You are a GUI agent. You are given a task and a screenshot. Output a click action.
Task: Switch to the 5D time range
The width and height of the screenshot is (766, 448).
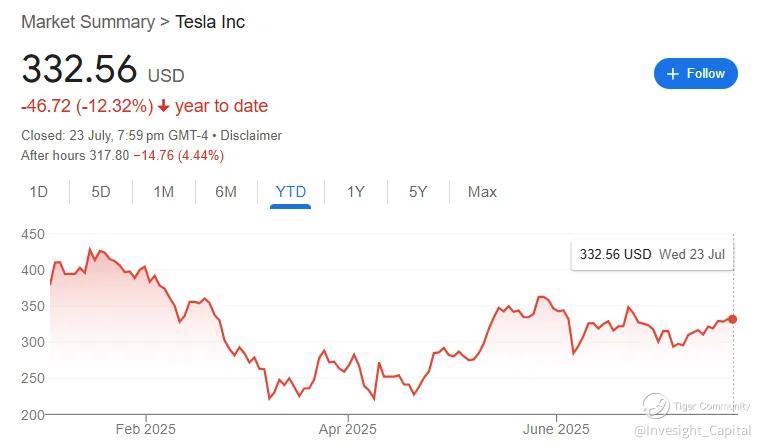(x=100, y=192)
